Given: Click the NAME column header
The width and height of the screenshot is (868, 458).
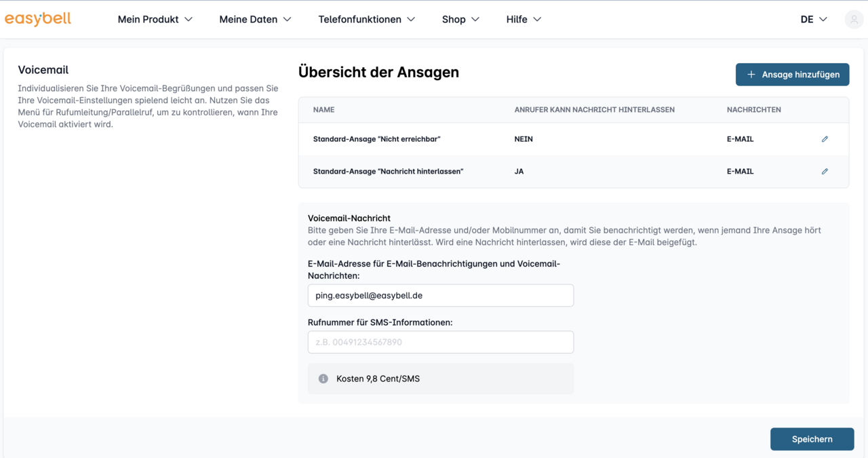Looking at the screenshot, I should coord(323,110).
